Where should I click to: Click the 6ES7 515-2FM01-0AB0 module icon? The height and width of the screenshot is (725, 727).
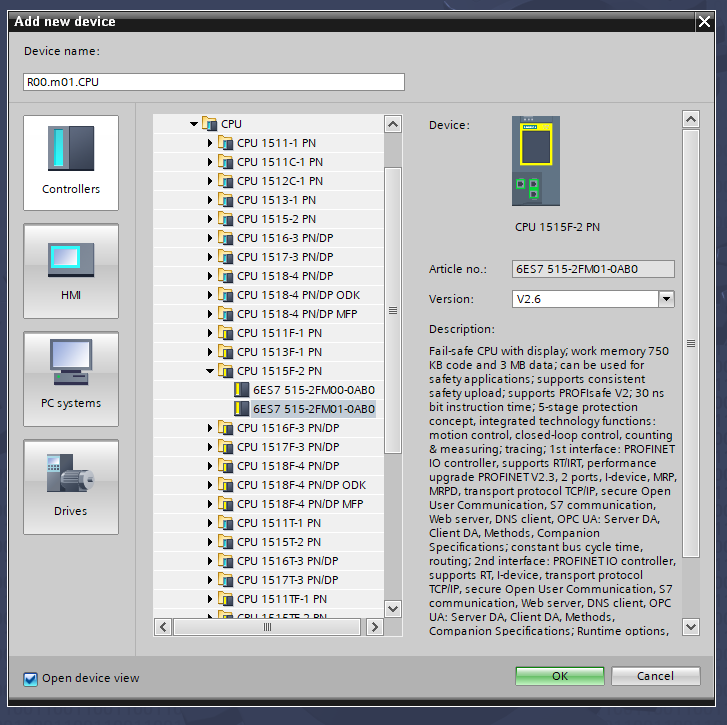coord(242,409)
